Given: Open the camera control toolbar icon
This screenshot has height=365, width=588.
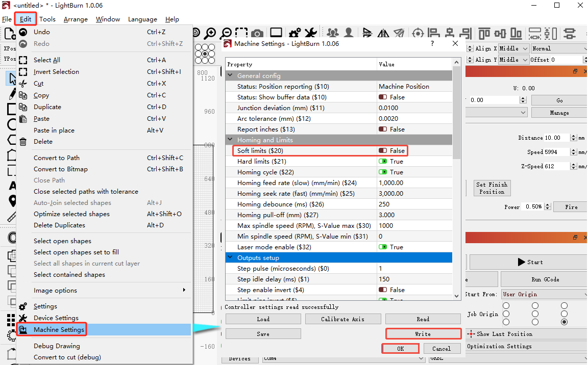Looking at the screenshot, I should tap(257, 33).
